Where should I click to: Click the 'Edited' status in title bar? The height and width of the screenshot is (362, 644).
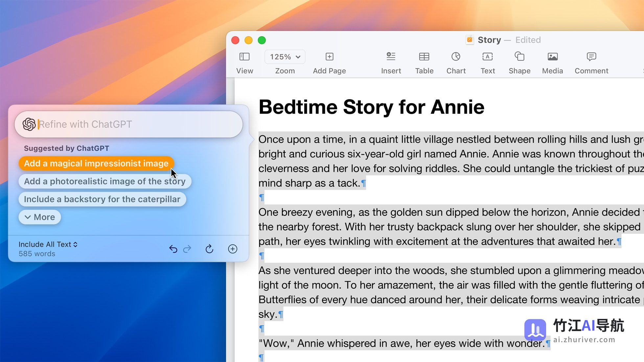(528, 40)
